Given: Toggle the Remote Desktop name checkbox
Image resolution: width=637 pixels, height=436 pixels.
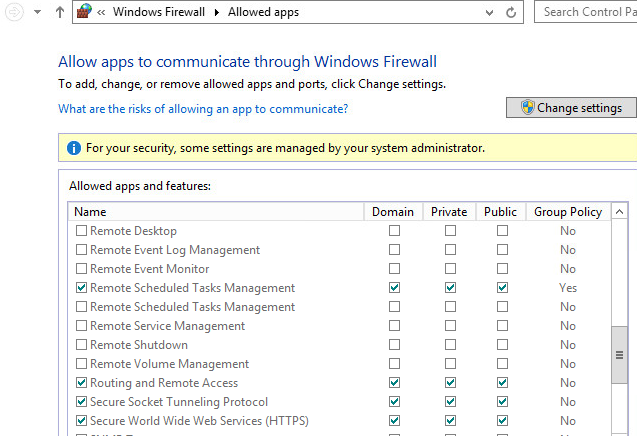Looking at the screenshot, I should coord(81,231).
